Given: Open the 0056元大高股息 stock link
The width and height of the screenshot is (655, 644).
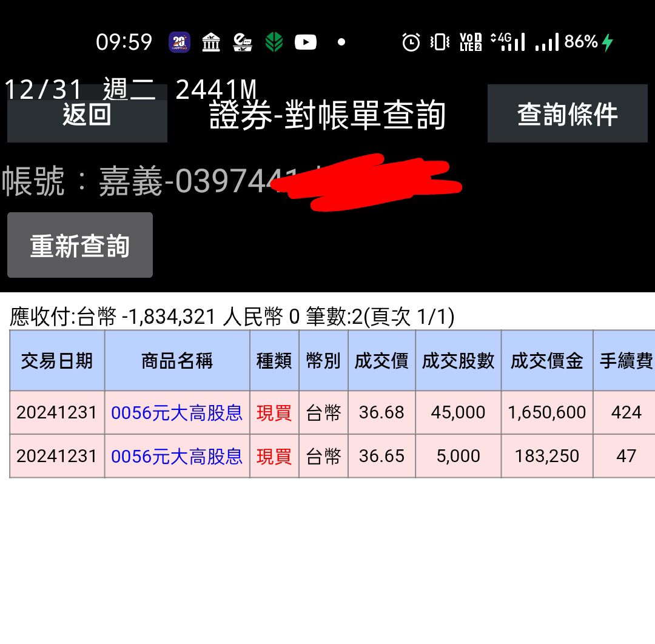Looking at the screenshot, I should point(177,412).
